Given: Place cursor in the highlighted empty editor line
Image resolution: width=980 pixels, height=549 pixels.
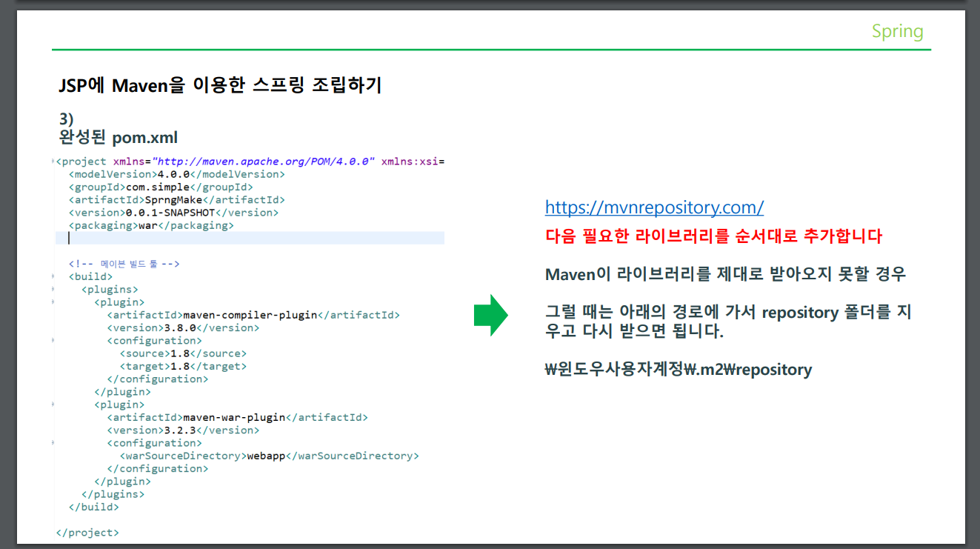Looking at the screenshot, I should click(x=250, y=238).
